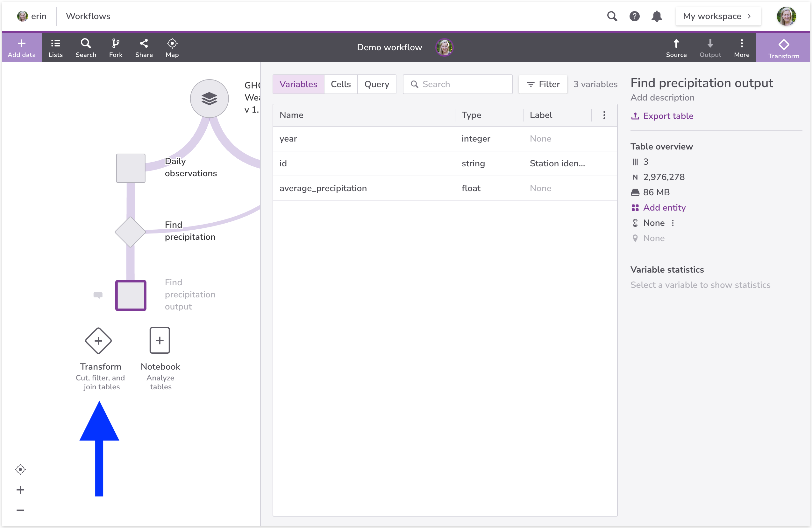Click the Filter button

pos(543,84)
